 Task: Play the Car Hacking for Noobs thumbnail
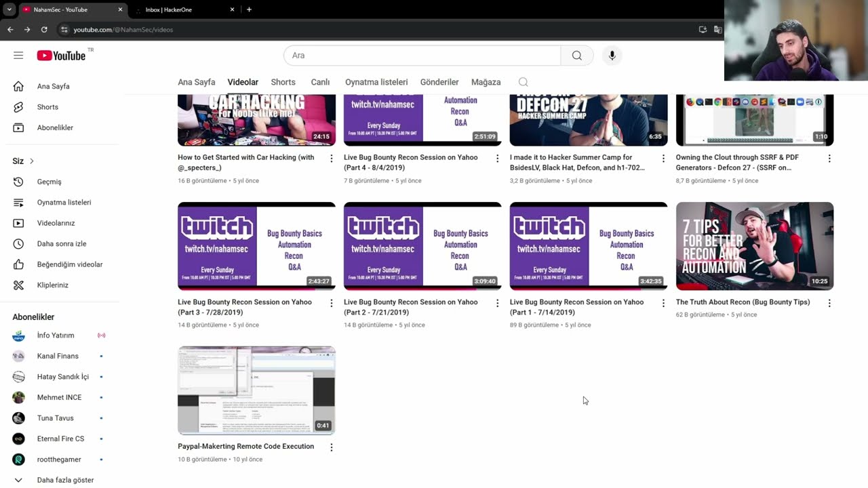pyautogui.click(x=256, y=120)
